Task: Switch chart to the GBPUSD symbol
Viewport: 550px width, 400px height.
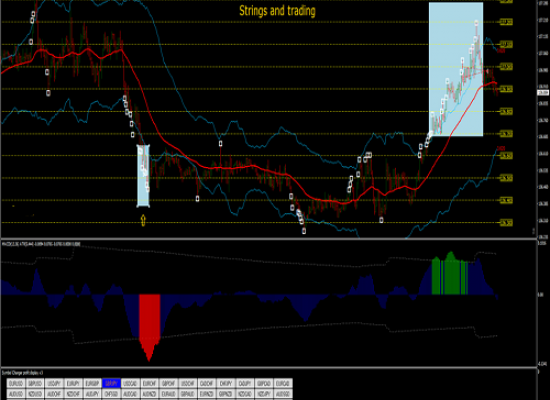Action: [35, 383]
